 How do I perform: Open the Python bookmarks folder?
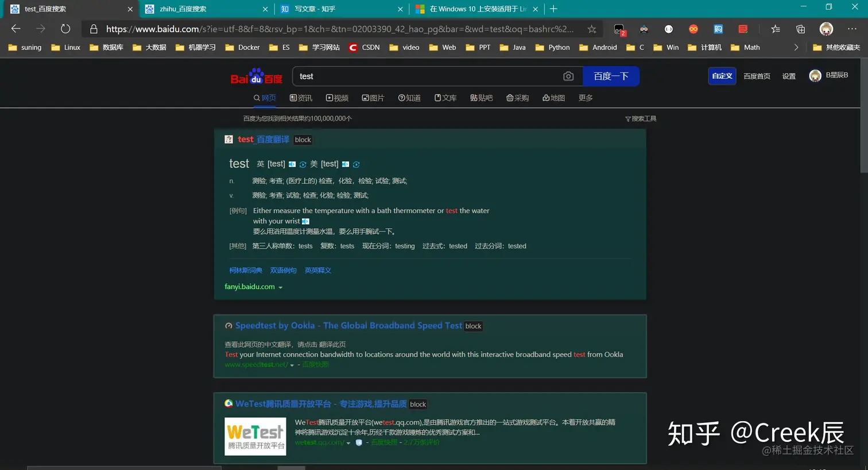pos(552,47)
